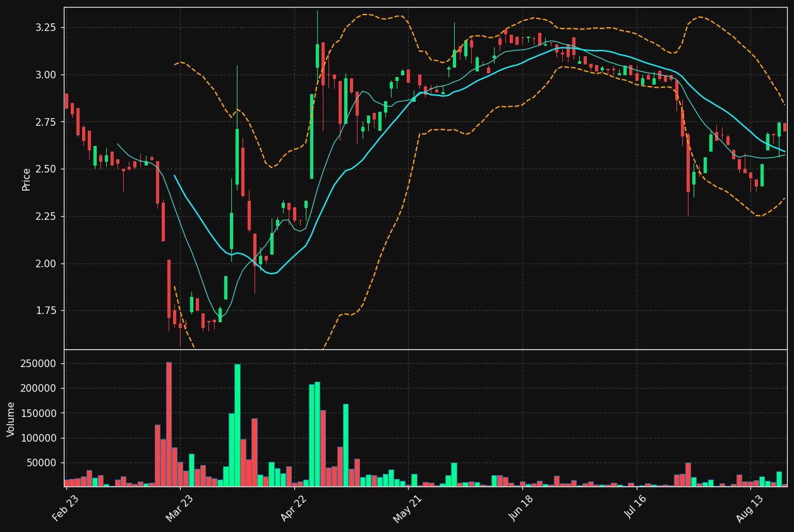794x532 pixels.
Task: Click the 100000 volume axis label
Action: click(38, 438)
